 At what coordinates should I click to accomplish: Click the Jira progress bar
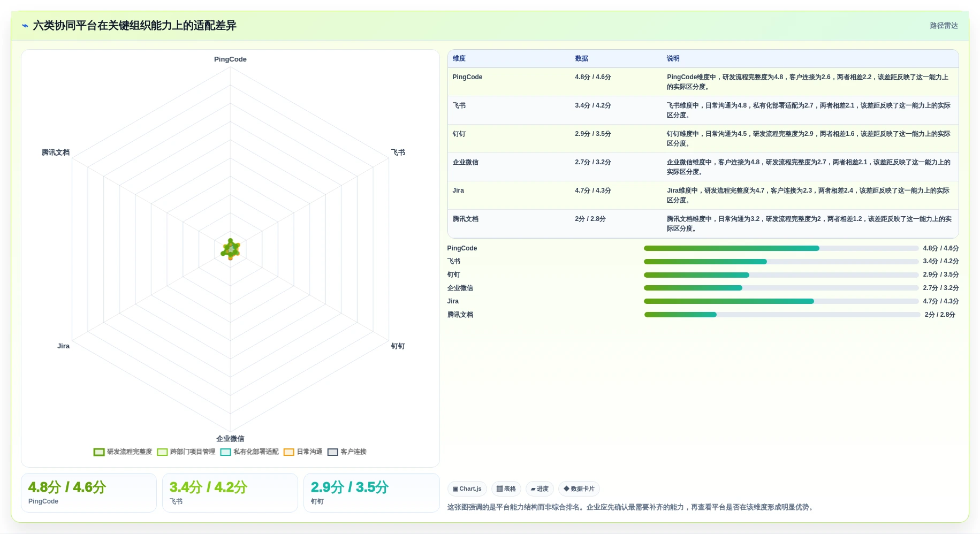[x=781, y=301]
